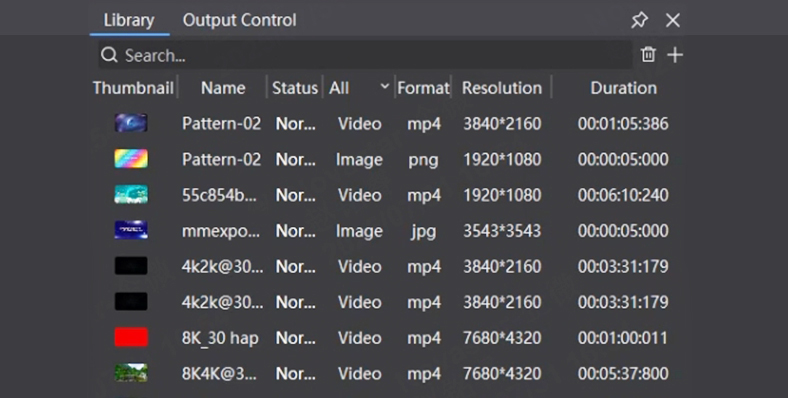Open the All type filter dropdown
This screenshot has height=398, width=788.
[x=359, y=88]
